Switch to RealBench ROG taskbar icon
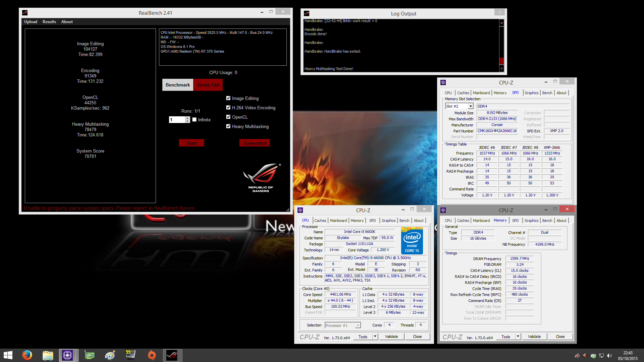Viewport: 644px width, 362px height. coord(172,355)
